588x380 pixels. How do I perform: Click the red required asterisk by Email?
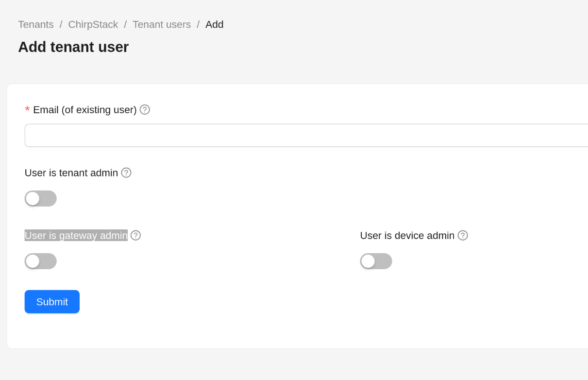coord(28,110)
